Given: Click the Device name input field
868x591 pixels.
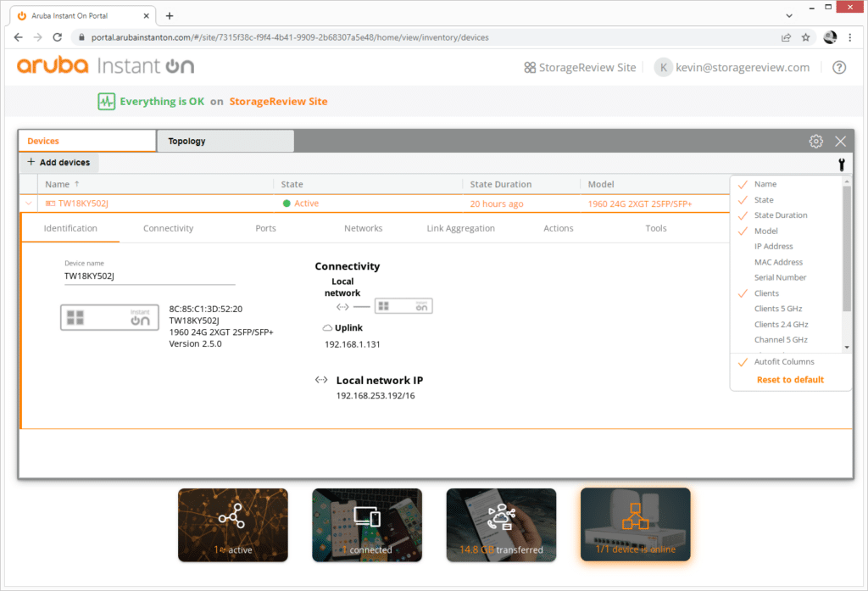Looking at the screenshot, I should coord(149,276).
